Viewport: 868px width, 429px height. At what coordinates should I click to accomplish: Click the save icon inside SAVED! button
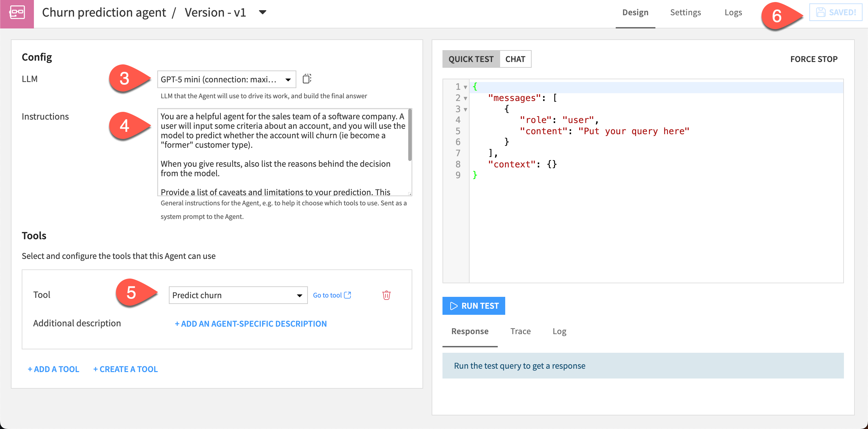click(x=821, y=12)
